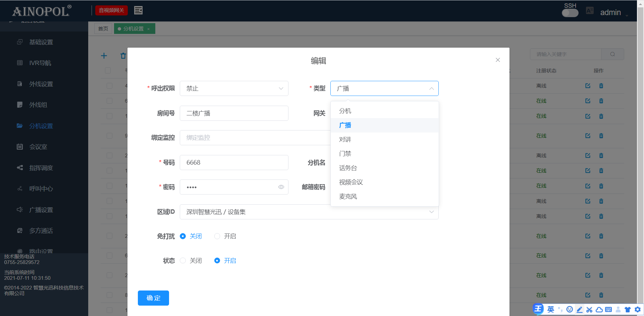644x316 pixels.
Task: Click edit icon in the first table row
Action: tap(588, 86)
